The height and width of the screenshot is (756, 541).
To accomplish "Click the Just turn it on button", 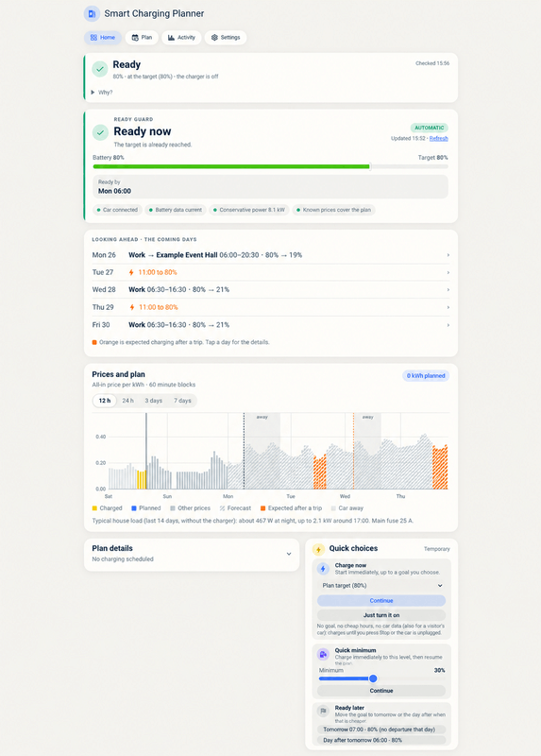I will [381, 615].
